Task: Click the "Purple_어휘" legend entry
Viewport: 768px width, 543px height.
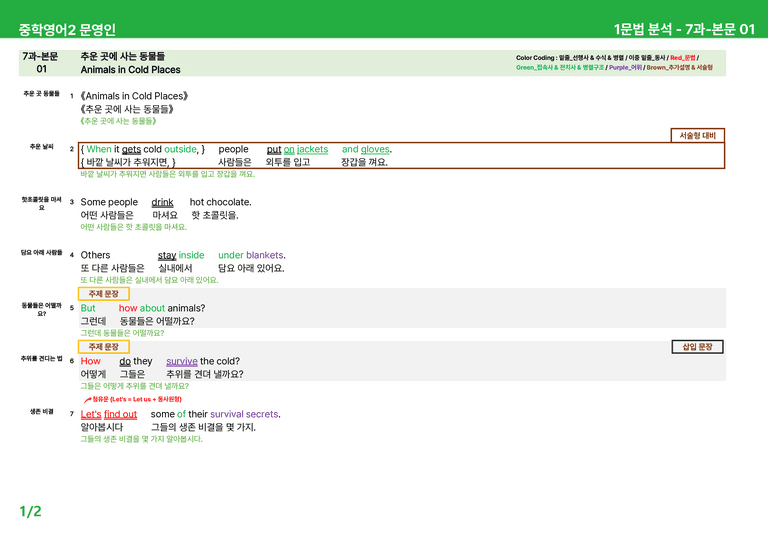Action: coord(625,68)
